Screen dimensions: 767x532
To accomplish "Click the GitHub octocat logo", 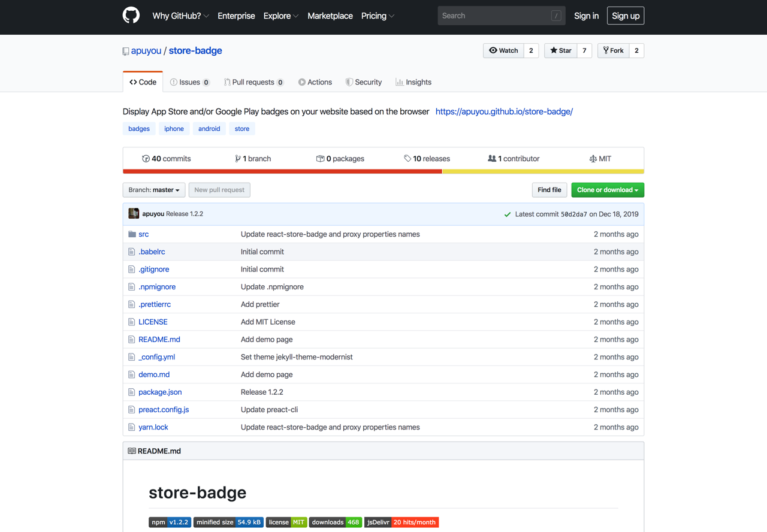I will tap(131, 15).
